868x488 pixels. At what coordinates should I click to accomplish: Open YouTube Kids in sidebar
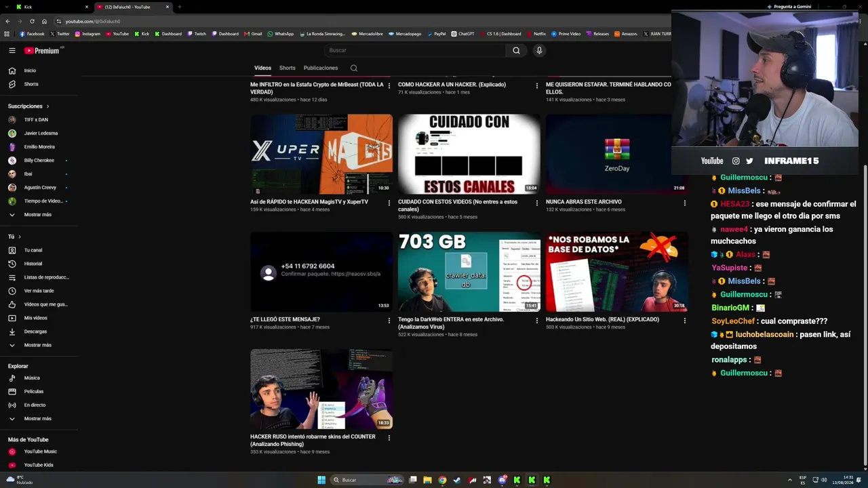(x=39, y=465)
